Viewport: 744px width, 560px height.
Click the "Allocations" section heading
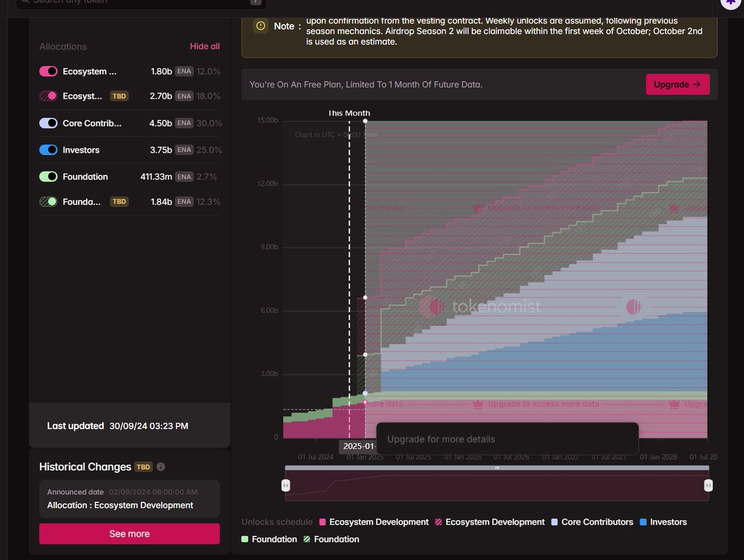click(x=63, y=47)
